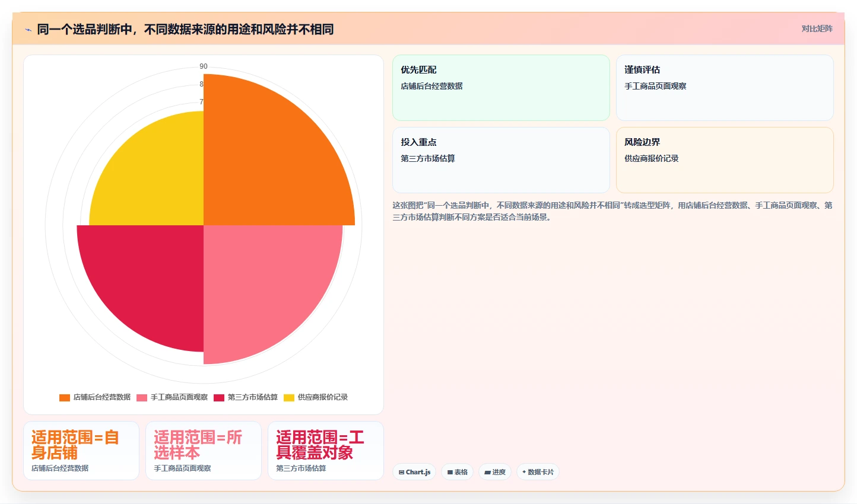Click the lightning icon beside the title
Image resolution: width=857 pixels, height=504 pixels.
(28, 30)
